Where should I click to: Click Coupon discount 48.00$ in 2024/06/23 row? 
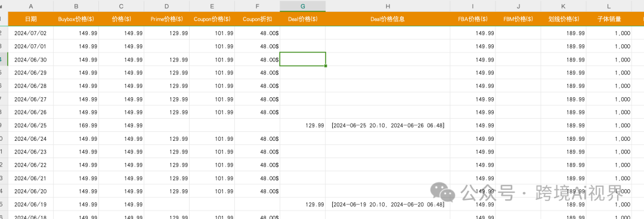coord(257,152)
